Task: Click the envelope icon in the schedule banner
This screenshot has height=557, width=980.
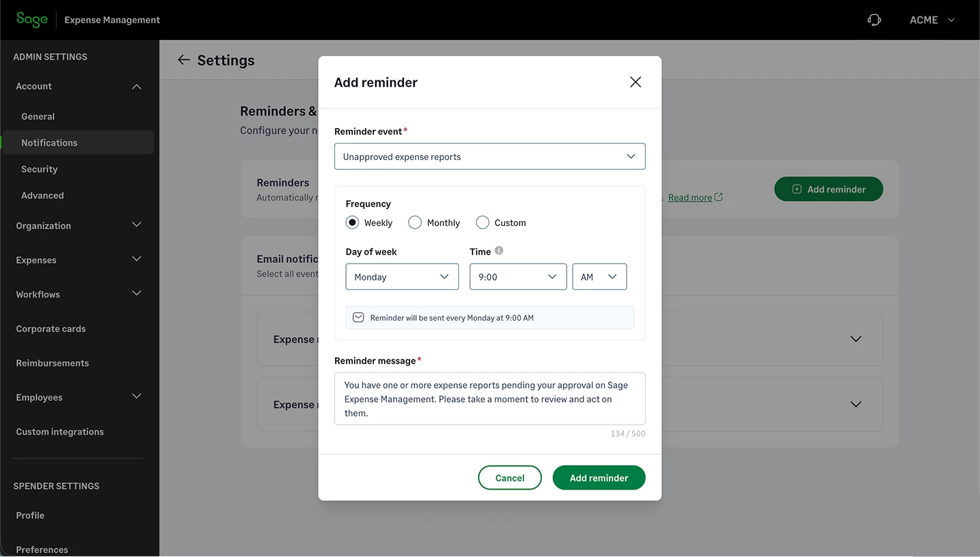Action: pos(358,317)
